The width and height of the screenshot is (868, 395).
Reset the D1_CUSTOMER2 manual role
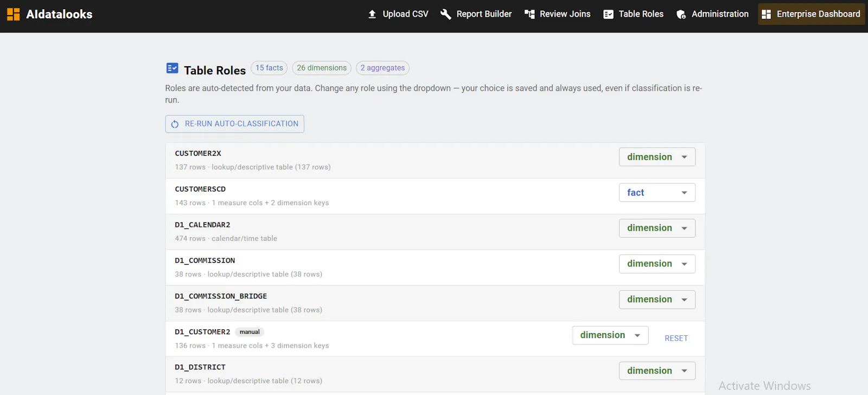[x=676, y=338]
